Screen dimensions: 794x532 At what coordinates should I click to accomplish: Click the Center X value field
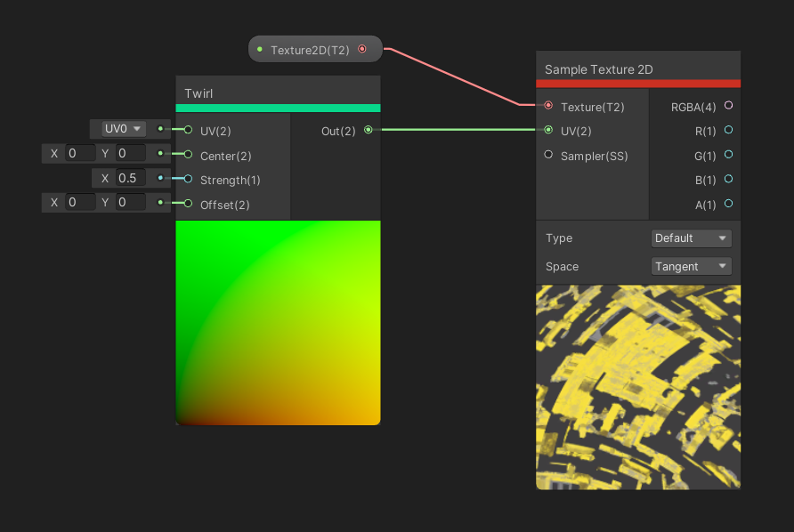(x=80, y=154)
